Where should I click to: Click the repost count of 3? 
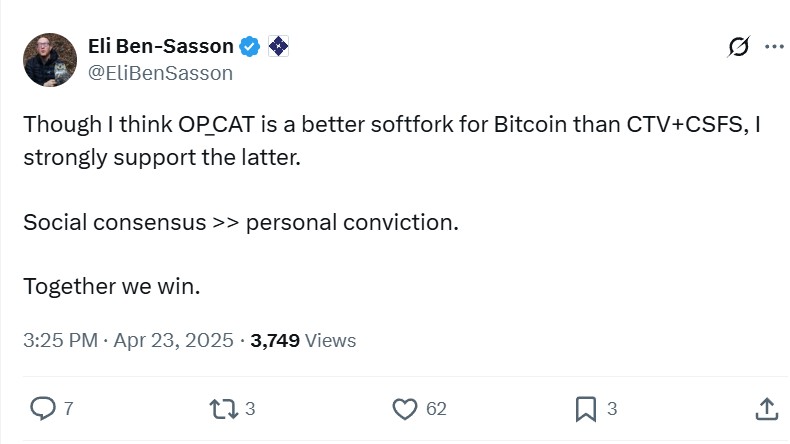tap(250, 409)
